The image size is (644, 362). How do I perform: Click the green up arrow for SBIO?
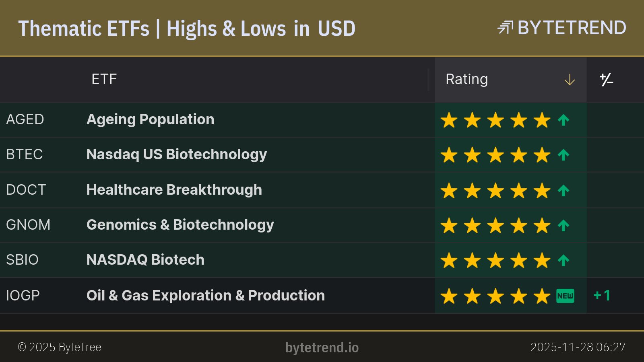[563, 260]
